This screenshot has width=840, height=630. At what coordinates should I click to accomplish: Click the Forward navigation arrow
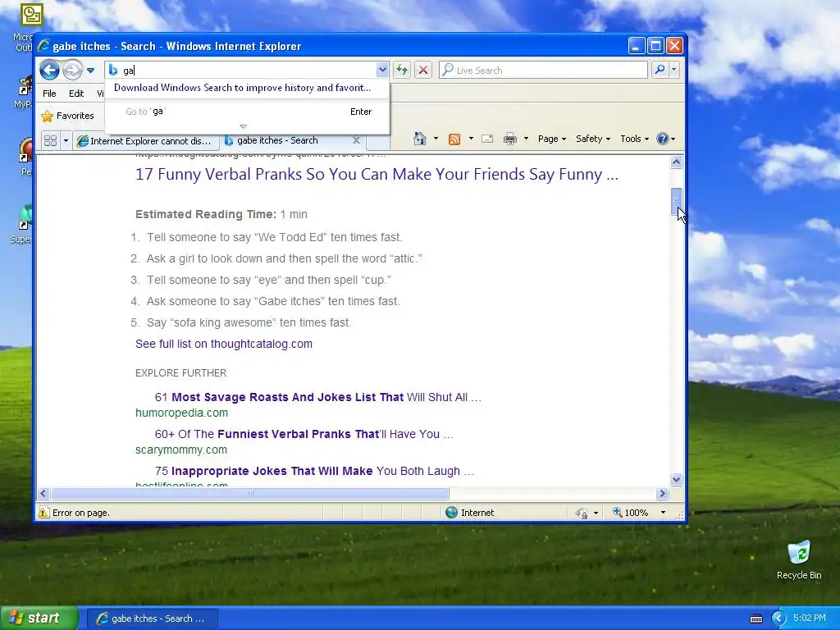(x=72, y=71)
